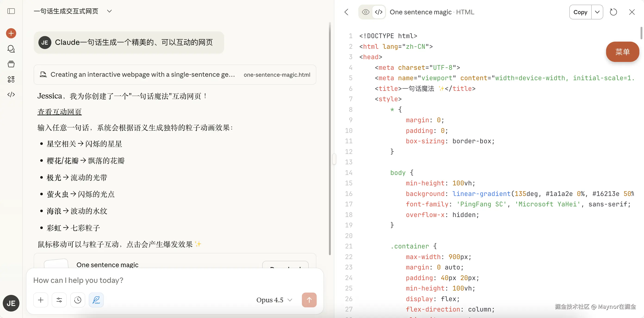
Task: Open the Artifacts sidebar icon
Action: [x=11, y=79]
